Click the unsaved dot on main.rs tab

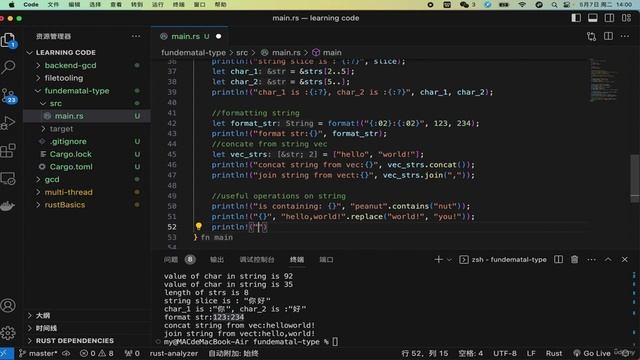(218, 36)
